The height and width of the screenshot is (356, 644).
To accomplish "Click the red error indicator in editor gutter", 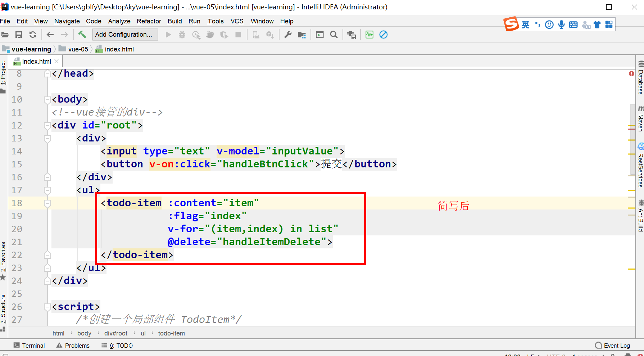I will point(631,73).
